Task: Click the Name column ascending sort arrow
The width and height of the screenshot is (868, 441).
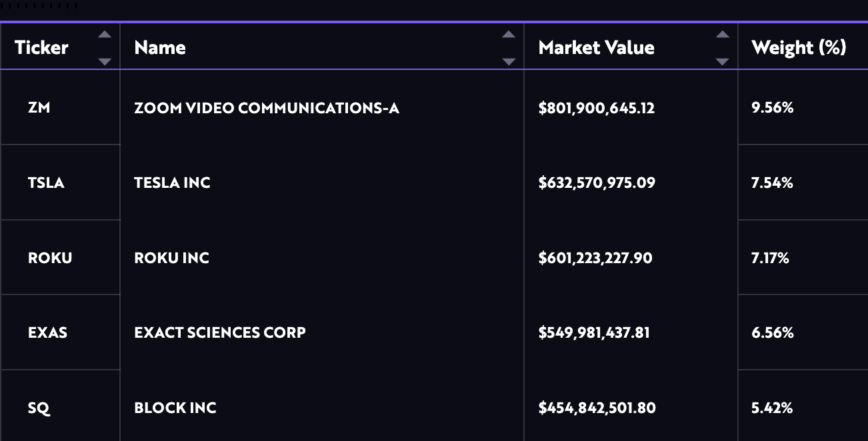Action: pos(509,35)
